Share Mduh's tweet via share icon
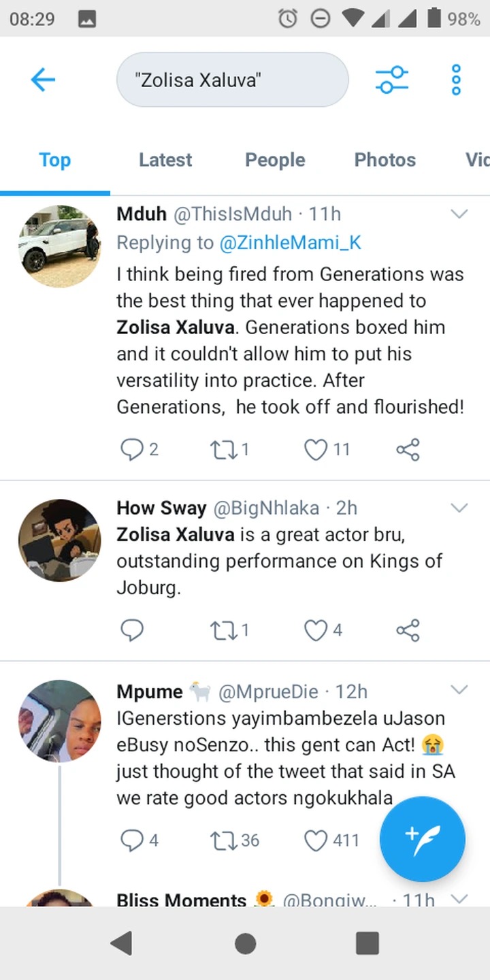 pos(408,450)
